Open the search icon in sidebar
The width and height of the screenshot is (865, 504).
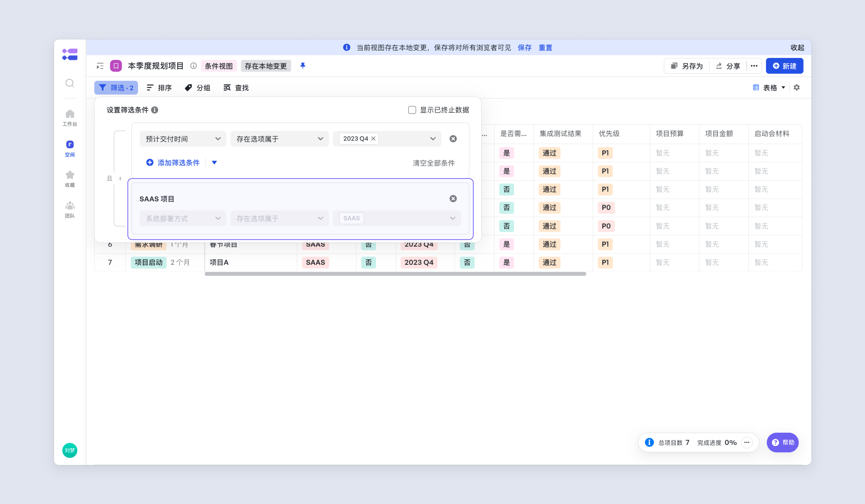tap(70, 83)
